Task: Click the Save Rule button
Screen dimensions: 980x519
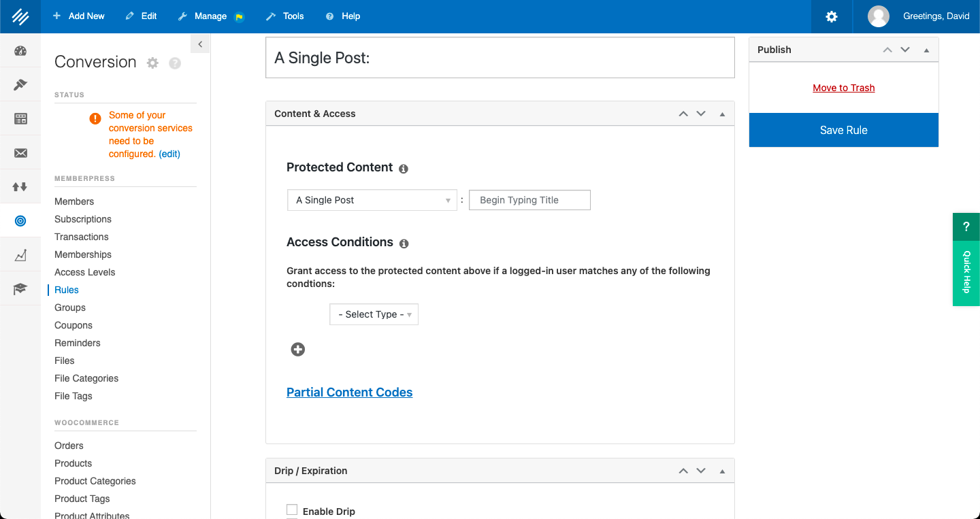Action: (843, 130)
